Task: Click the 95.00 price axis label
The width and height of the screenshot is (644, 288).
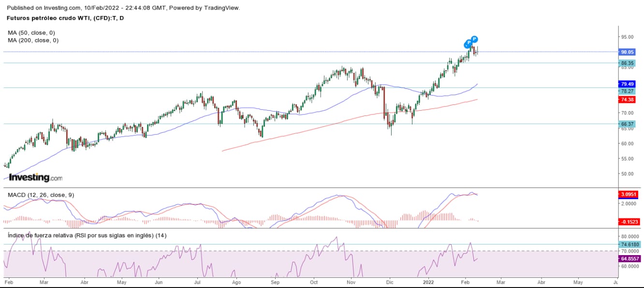Action: (628, 37)
